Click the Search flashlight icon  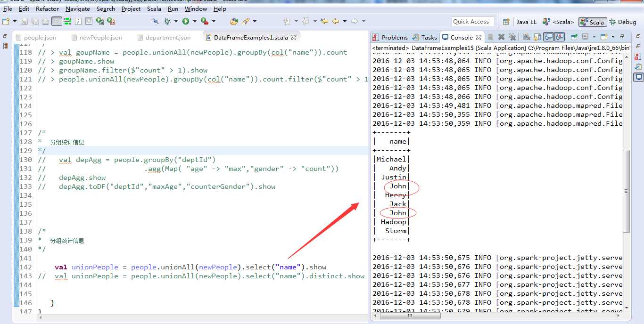coord(245,21)
